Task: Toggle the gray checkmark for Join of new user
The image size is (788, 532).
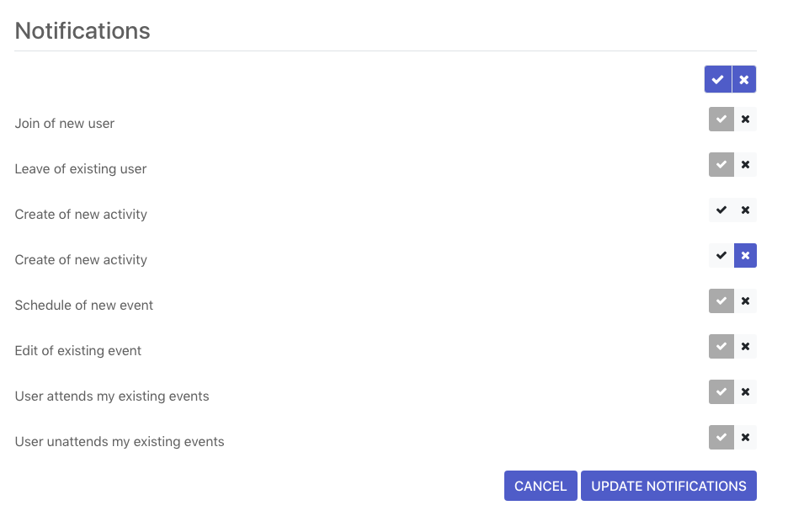Action: (721, 119)
